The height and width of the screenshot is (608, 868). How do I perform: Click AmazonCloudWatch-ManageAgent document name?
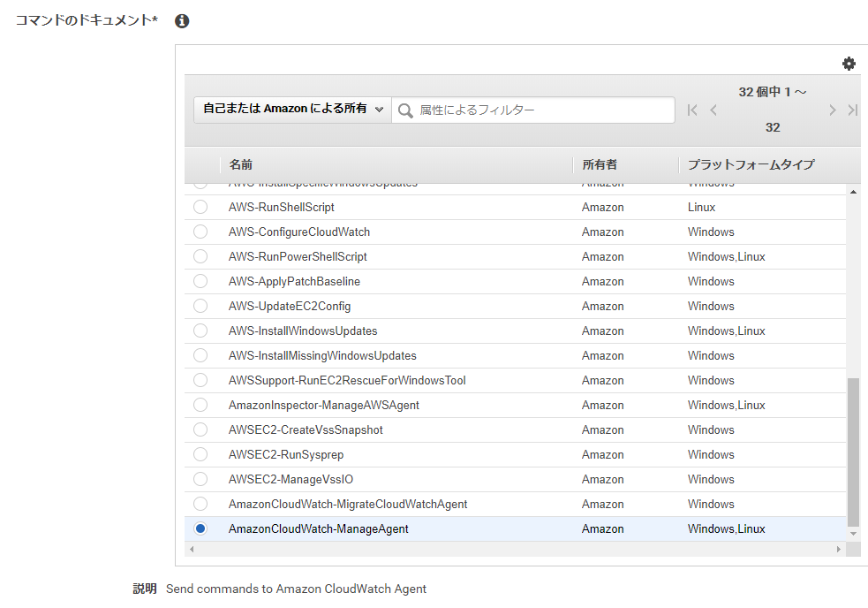pos(318,529)
